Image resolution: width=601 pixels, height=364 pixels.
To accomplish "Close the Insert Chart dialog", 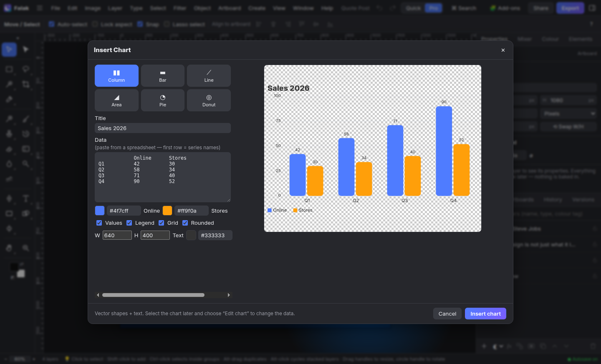I will coord(503,50).
